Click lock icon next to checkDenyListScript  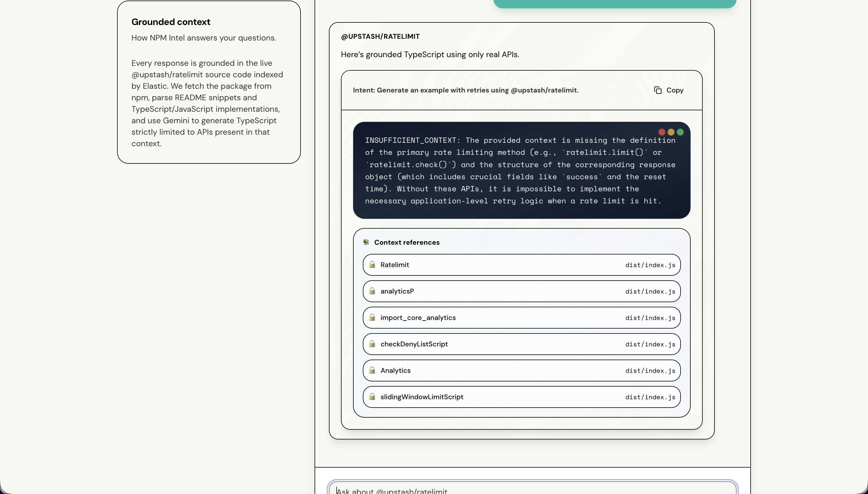tap(372, 344)
